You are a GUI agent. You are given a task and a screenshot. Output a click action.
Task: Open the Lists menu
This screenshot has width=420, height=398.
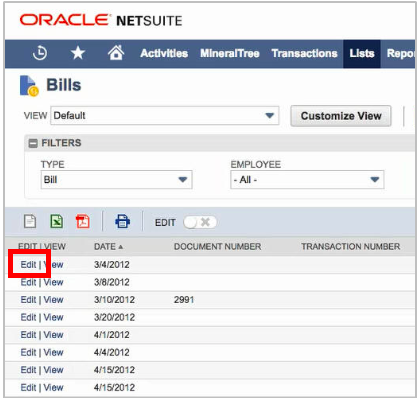pyautogui.click(x=362, y=53)
